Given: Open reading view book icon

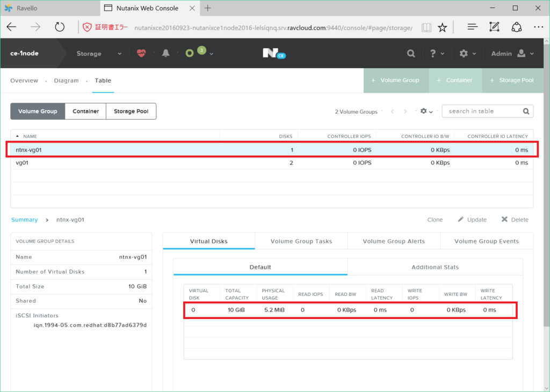Looking at the screenshot, I should pos(426,27).
